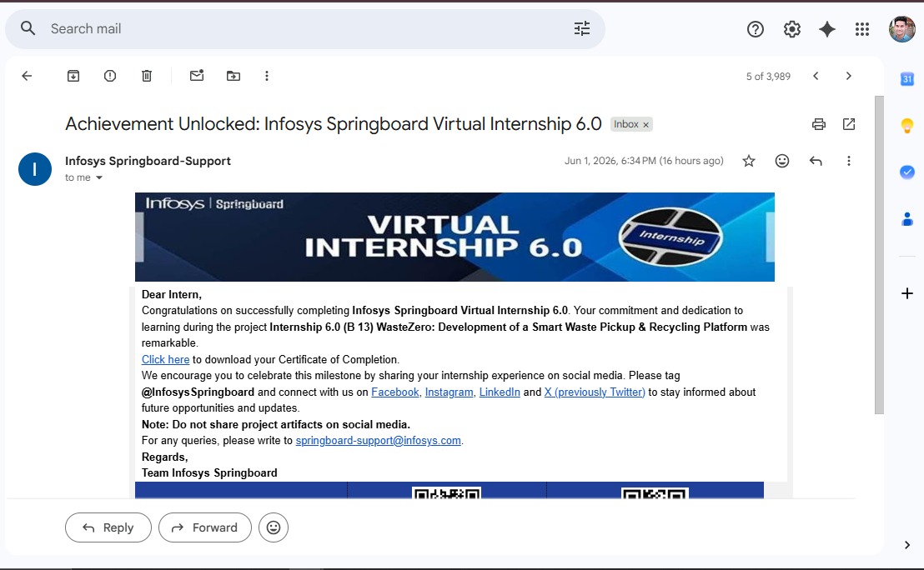924x570 pixels.
Task: Open the Facebook link
Action: [394, 392]
